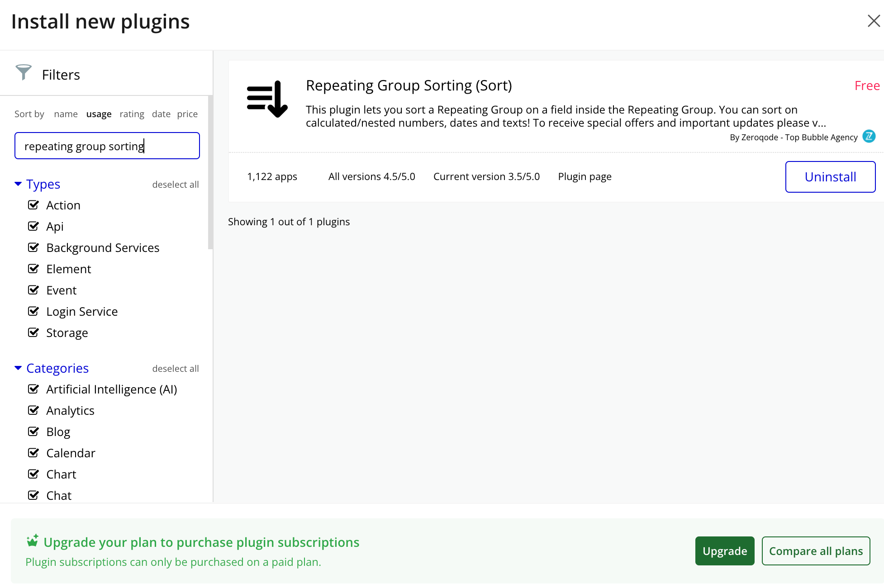Uncheck the Artificial Intelligence (AI) category
This screenshot has height=588, width=884.
tap(33, 389)
